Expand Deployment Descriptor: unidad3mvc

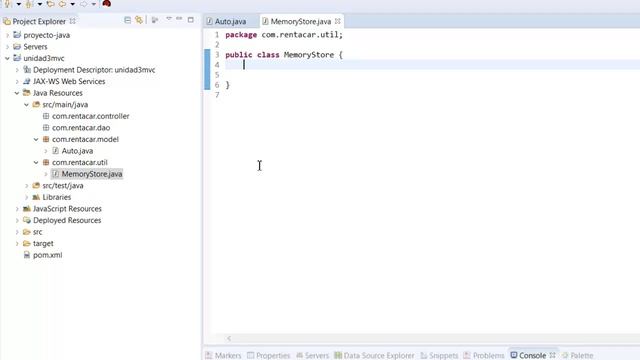coord(17,70)
